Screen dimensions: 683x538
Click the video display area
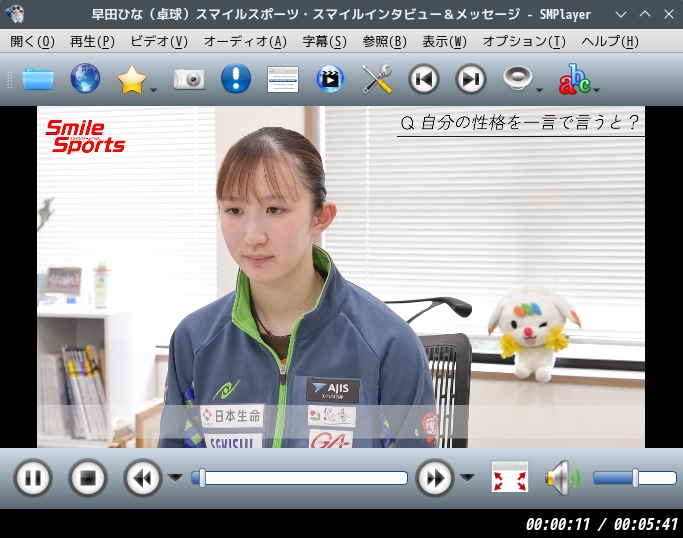pyautogui.click(x=341, y=277)
